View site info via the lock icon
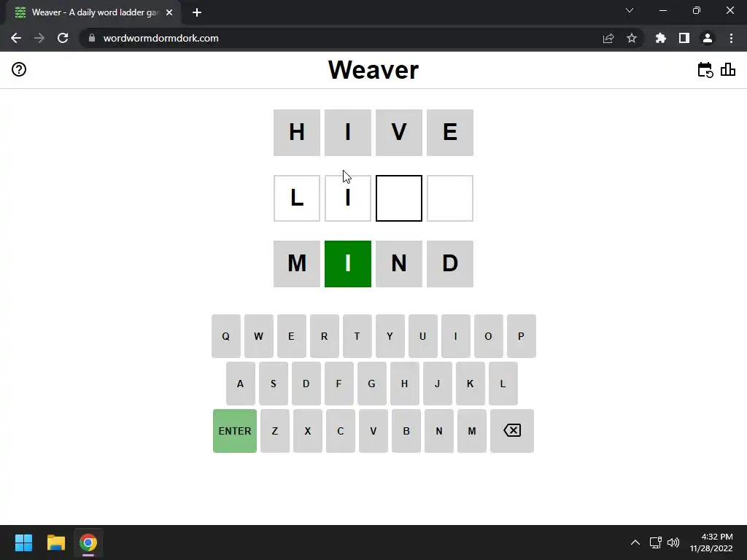747x560 pixels. (92, 38)
